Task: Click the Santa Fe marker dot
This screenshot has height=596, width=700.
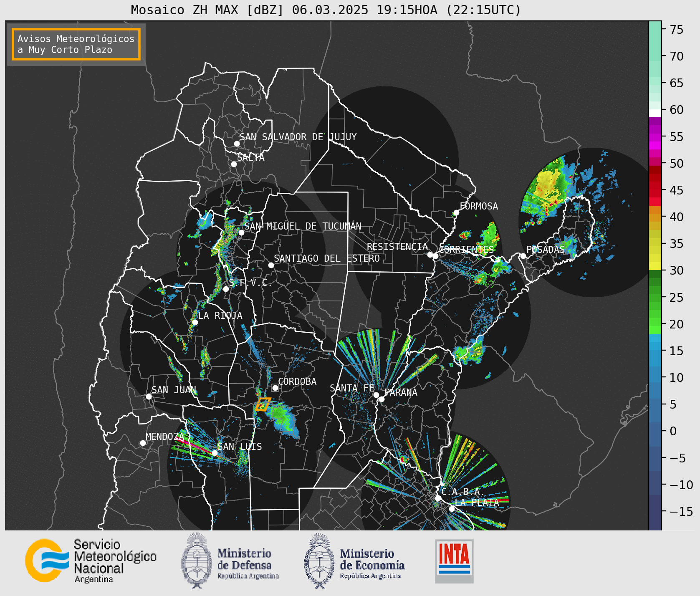Action: click(x=376, y=395)
